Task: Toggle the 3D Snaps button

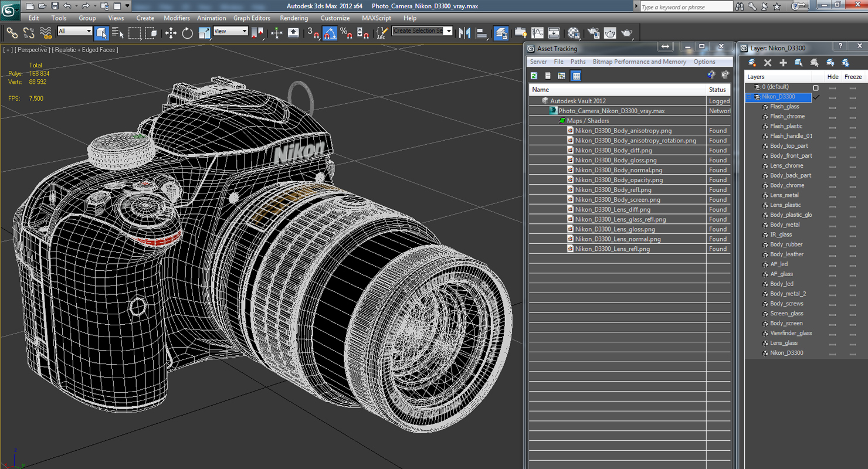Action: coord(313,33)
